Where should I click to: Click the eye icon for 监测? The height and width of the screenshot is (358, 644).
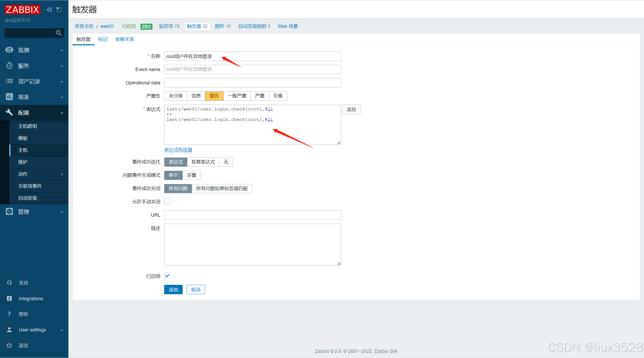9,50
